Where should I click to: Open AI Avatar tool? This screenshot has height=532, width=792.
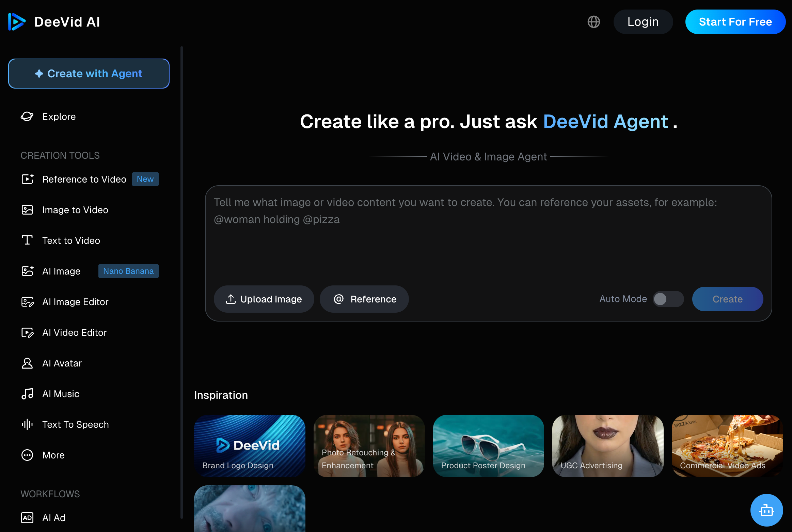tap(90, 363)
